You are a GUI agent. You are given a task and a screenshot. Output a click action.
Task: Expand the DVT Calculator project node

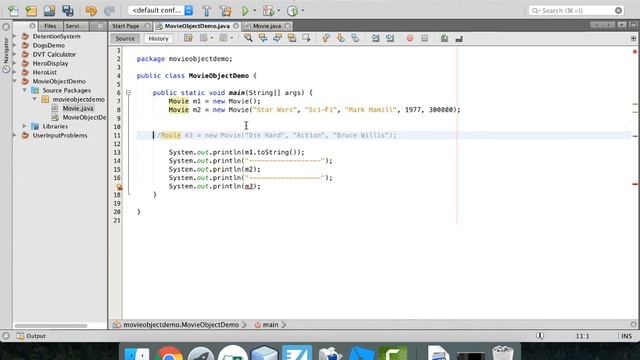tap(15, 54)
